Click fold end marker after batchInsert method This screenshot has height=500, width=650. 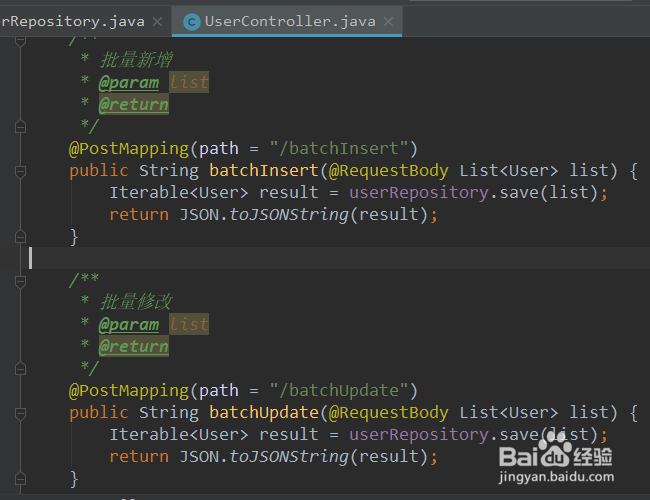point(20,237)
